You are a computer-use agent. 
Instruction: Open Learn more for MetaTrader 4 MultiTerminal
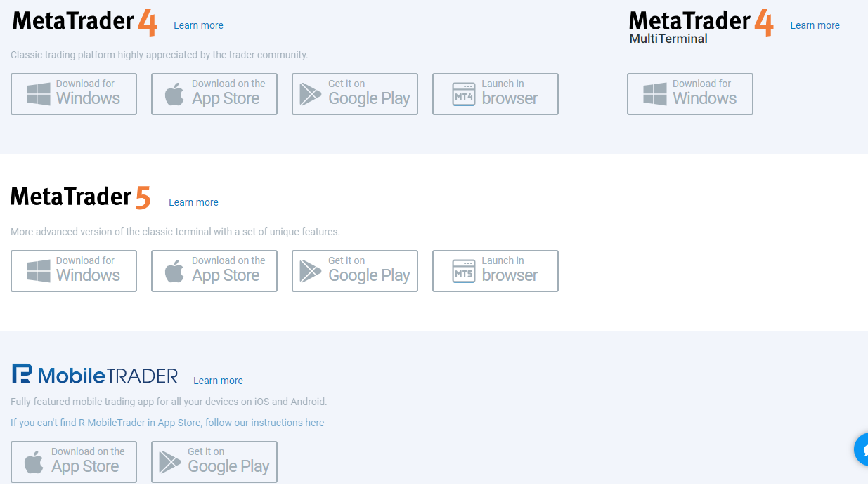(815, 25)
